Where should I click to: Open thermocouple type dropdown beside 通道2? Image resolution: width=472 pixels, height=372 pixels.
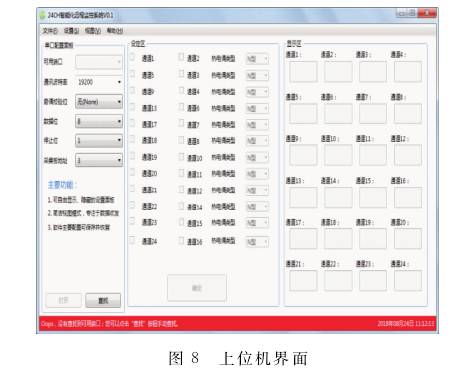point(257,59)
